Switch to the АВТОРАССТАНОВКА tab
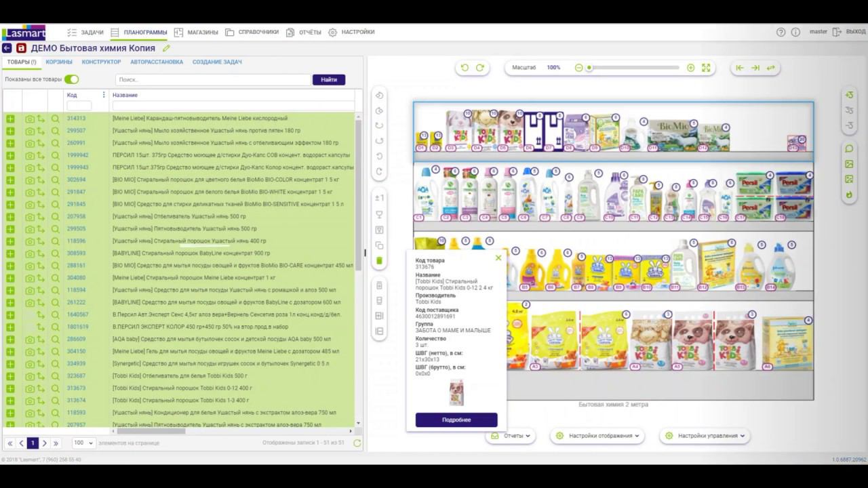Image resolution: width=868 pixels, height=488 pixels. pyautogui.click(x=157, y=62)
